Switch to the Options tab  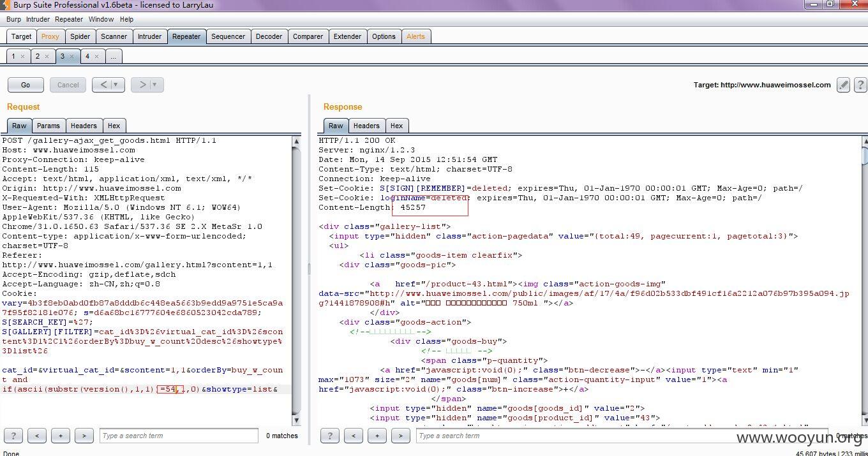(x=384, y=36)
